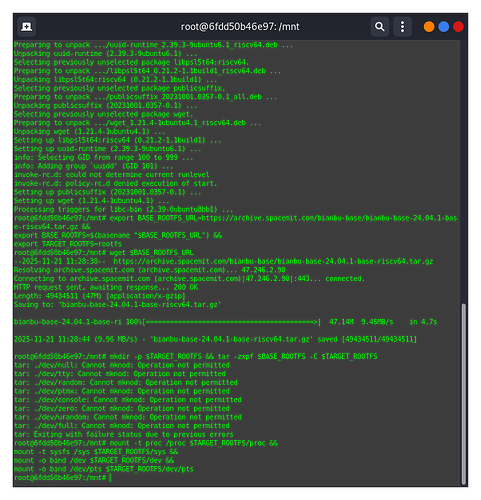Click 'tar: ./dev/full: Cannot mknod' line
The width and height of the screenshot is (481, 500).
pyautogui.click(x=122, y=426)
